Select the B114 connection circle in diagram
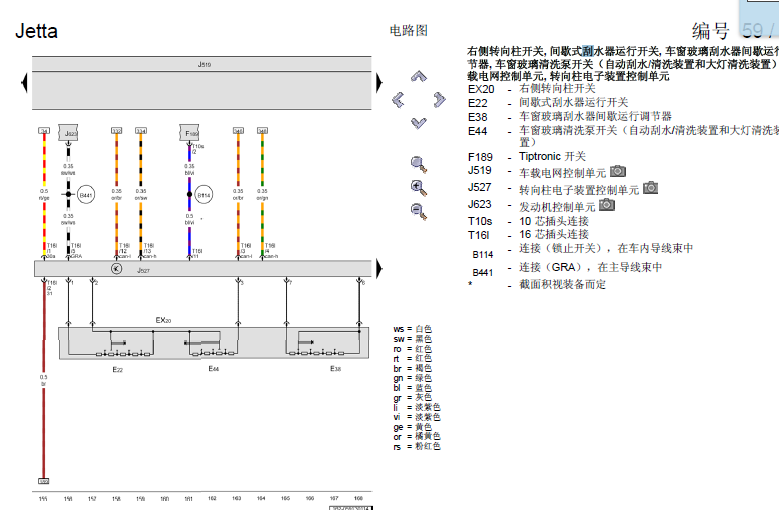This screenshot has height=518, width=779. 204,195
